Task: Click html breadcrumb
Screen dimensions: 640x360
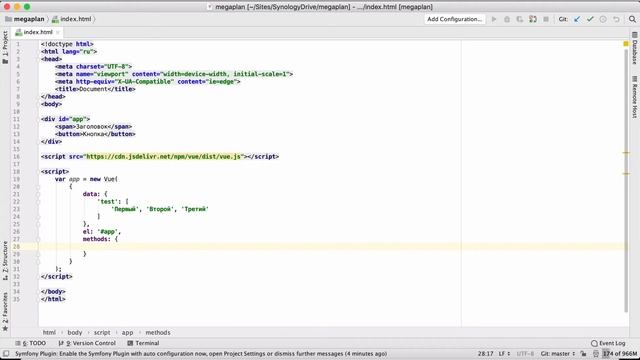Action: click(49, 333)
